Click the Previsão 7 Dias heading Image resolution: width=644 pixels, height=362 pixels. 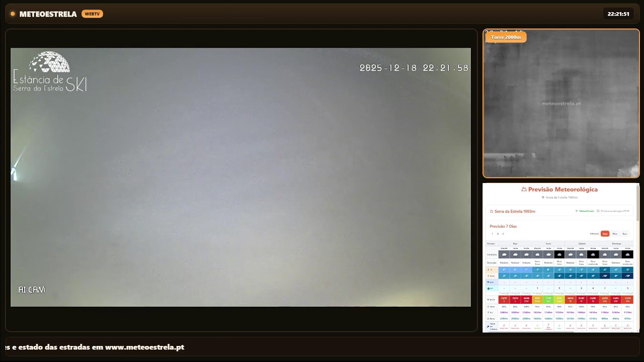pos(503,226)
